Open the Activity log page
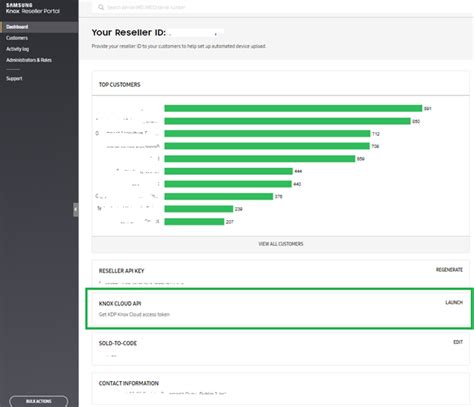 (18, 49)
